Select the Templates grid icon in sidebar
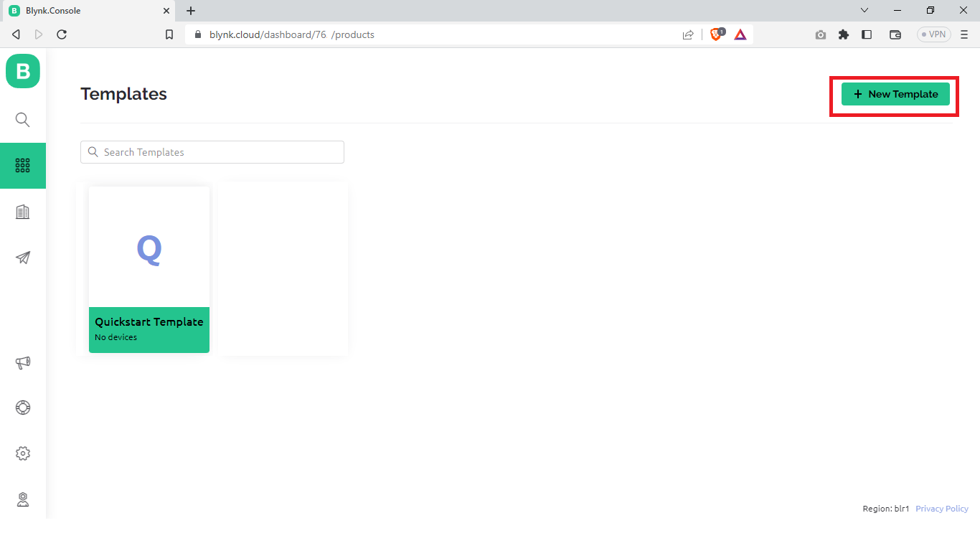This screenshot has width=980, height=551. point(22,166)
